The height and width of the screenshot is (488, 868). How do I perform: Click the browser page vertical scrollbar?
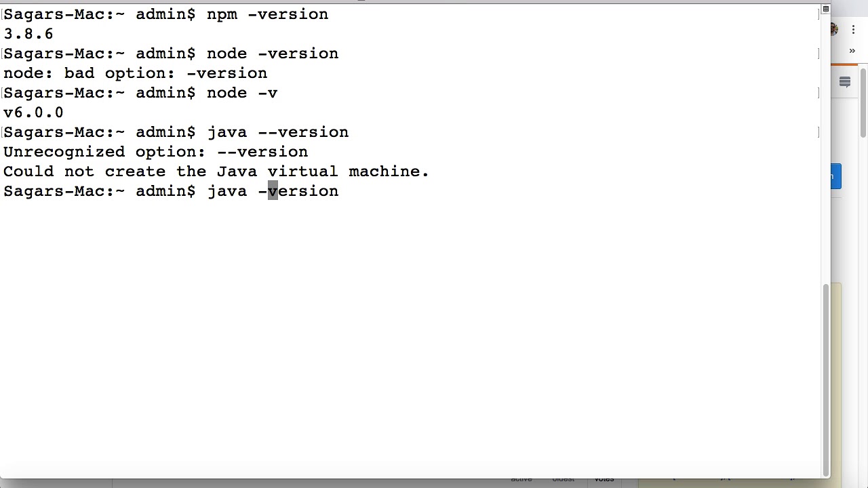pos(863,102)
